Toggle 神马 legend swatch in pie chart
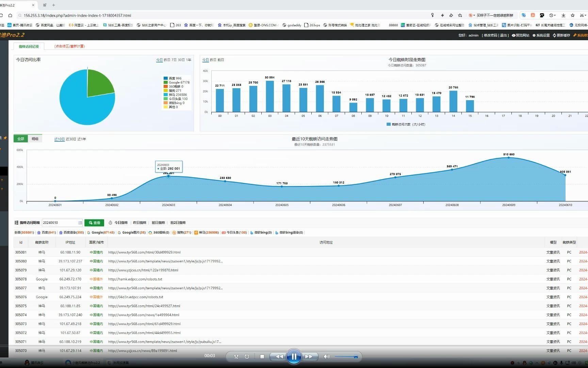 166,95
